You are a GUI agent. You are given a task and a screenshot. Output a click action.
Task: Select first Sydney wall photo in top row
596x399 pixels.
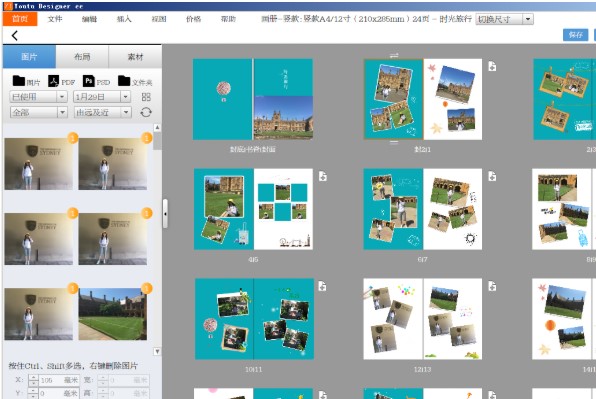38,164
